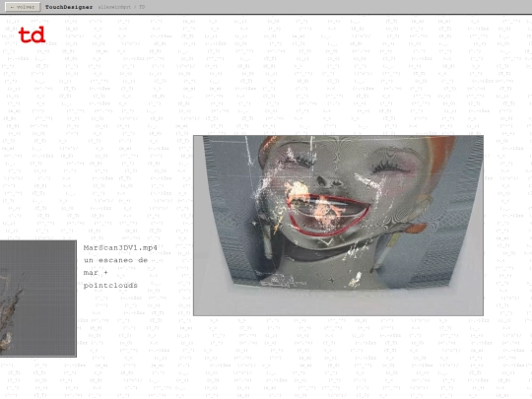Select the MarScan3DV1.mp4 filename text
The image size is (532, 399).
click(x=120, y=247)
